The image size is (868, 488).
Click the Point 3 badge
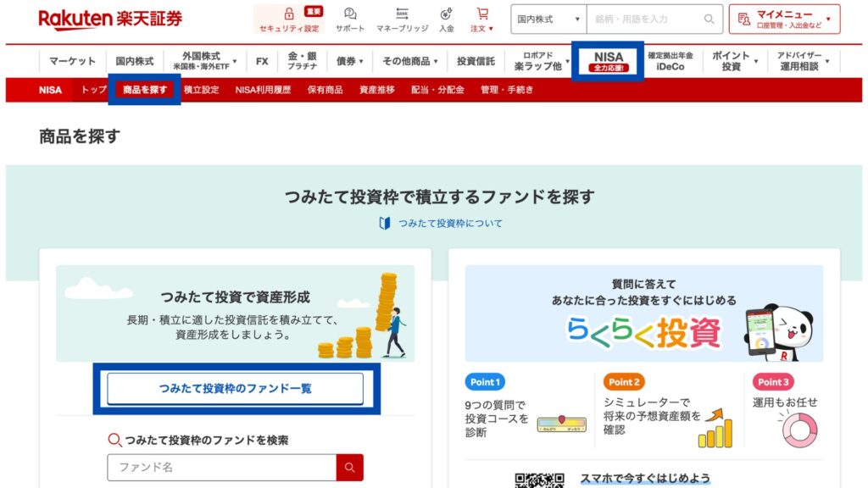(773, 382)
